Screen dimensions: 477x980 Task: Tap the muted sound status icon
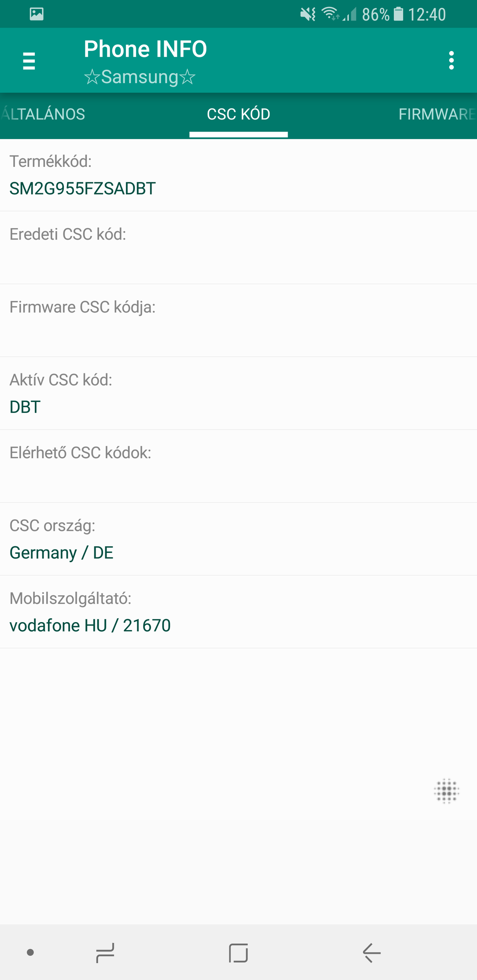[x=308, y=15]
